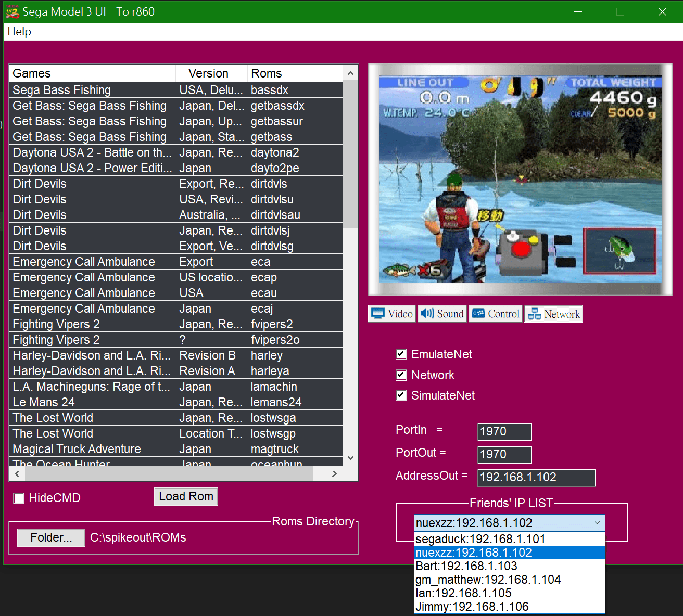Open the Help menu
The image size is (683, 616).
pos(19,32)
